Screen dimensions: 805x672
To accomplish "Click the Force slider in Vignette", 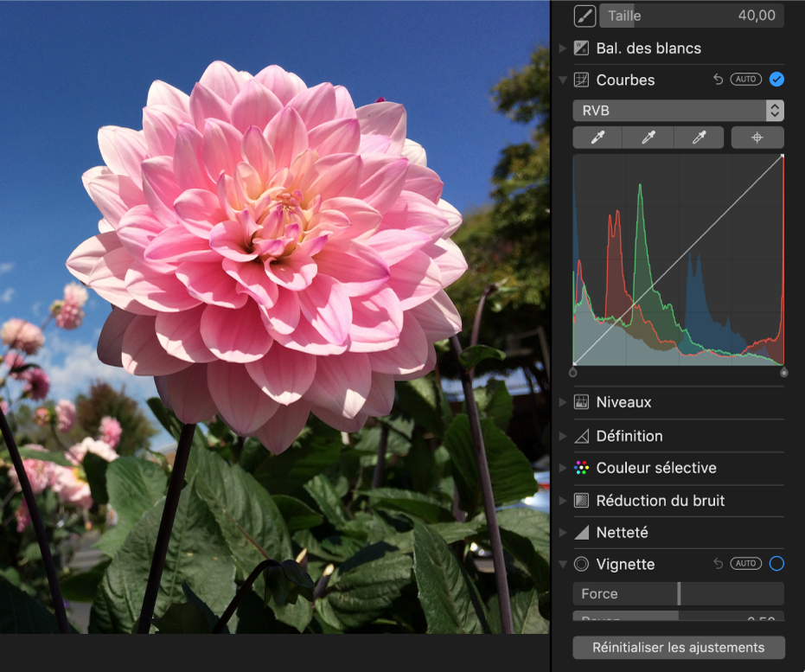I will click(x=678, y=594).
